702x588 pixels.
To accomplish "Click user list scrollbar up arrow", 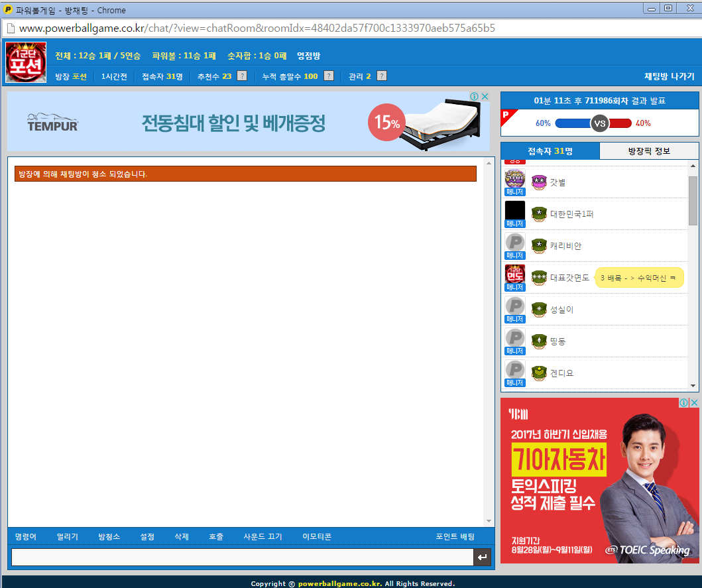I will (x=693, y=166).
